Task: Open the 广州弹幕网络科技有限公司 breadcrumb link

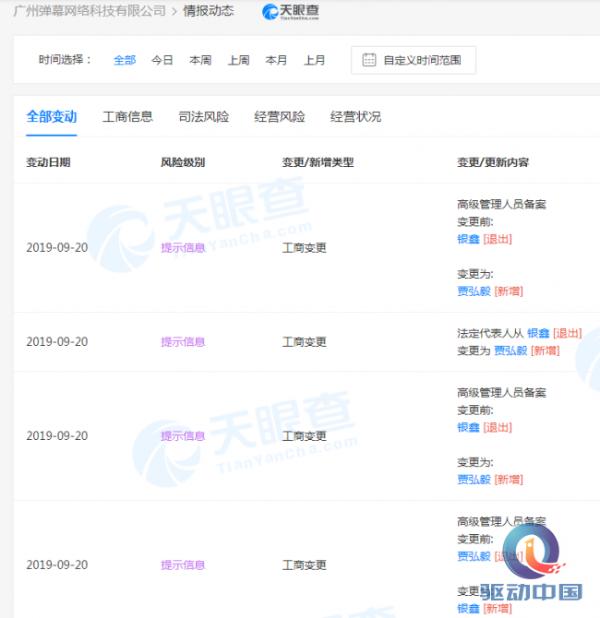Action: [89, 11]
